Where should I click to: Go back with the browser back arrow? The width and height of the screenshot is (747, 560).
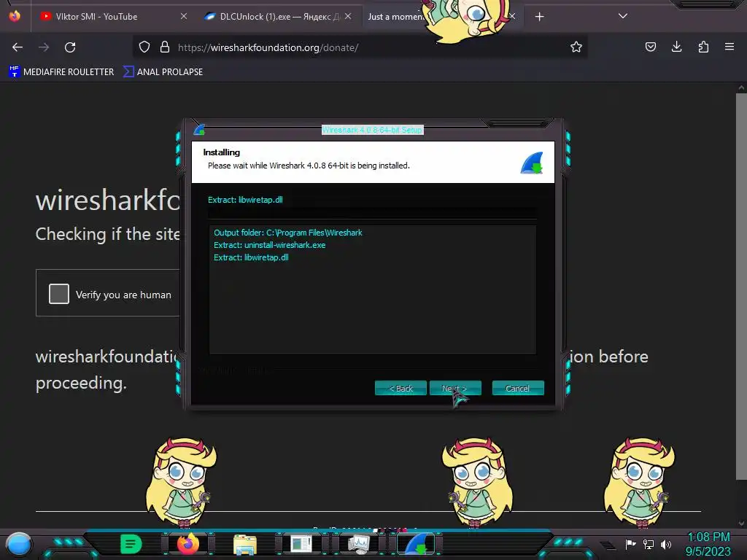tap(18, 47)
